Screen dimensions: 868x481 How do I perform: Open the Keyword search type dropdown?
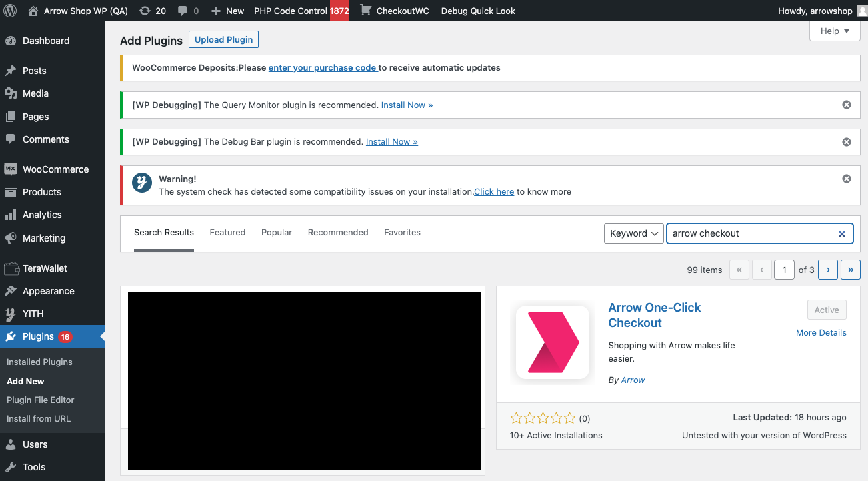pos(633,233)
